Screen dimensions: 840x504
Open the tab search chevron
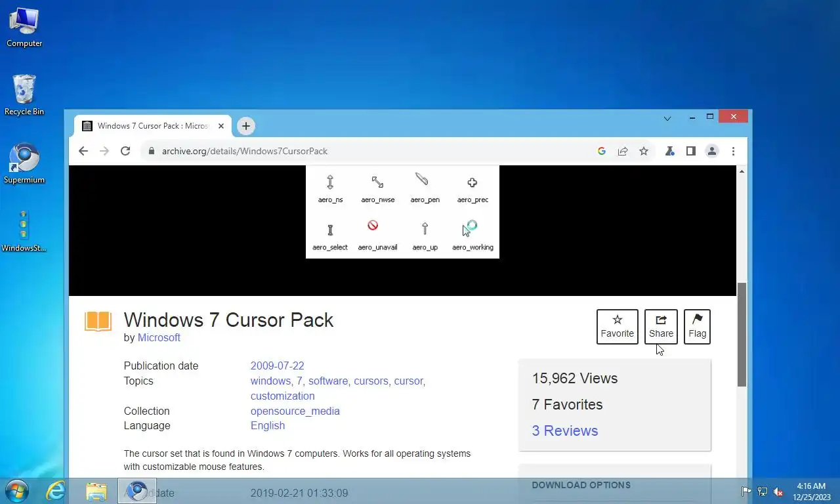pos(667,119)
